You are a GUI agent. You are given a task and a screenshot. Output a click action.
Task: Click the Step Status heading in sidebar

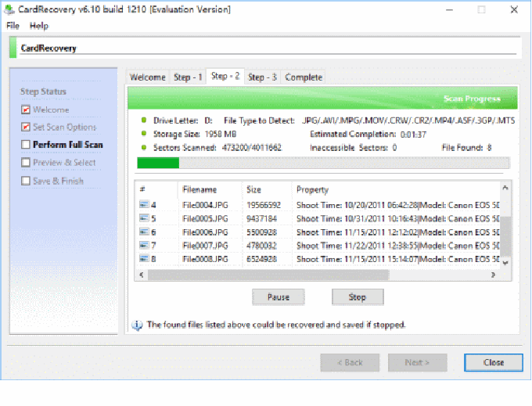(43, 92)
